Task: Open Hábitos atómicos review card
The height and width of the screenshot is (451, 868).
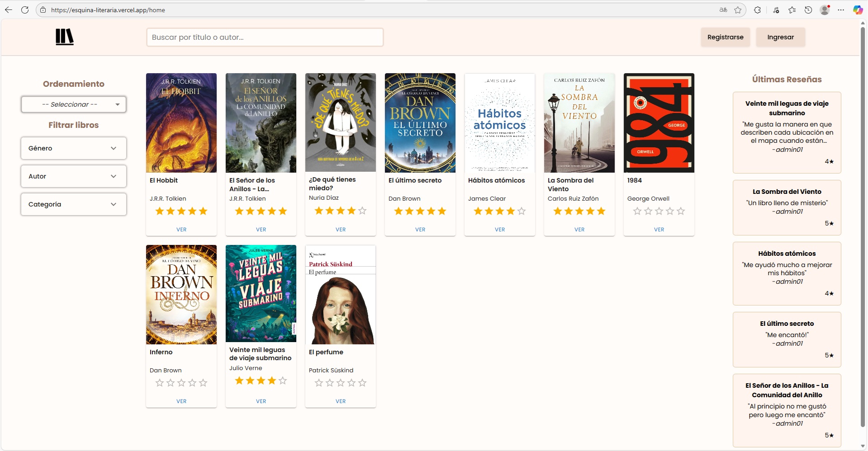Action: (787, 273)
